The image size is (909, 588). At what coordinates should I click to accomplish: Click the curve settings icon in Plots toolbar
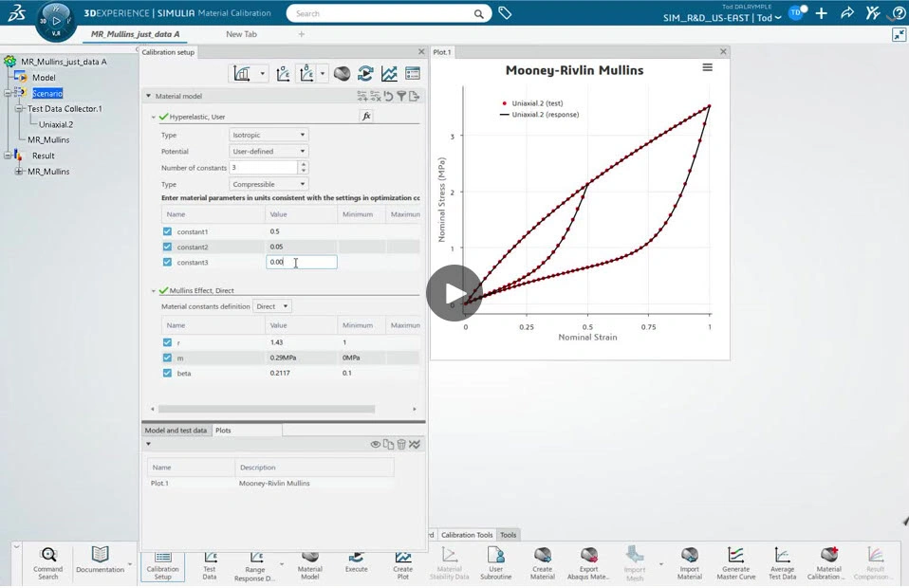(x=415, y=445)
